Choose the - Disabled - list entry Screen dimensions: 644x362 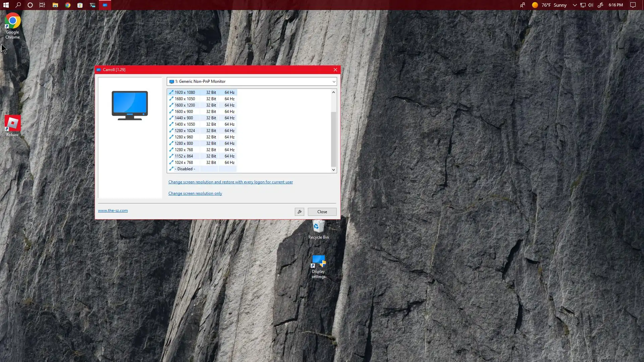pos(185,169)
